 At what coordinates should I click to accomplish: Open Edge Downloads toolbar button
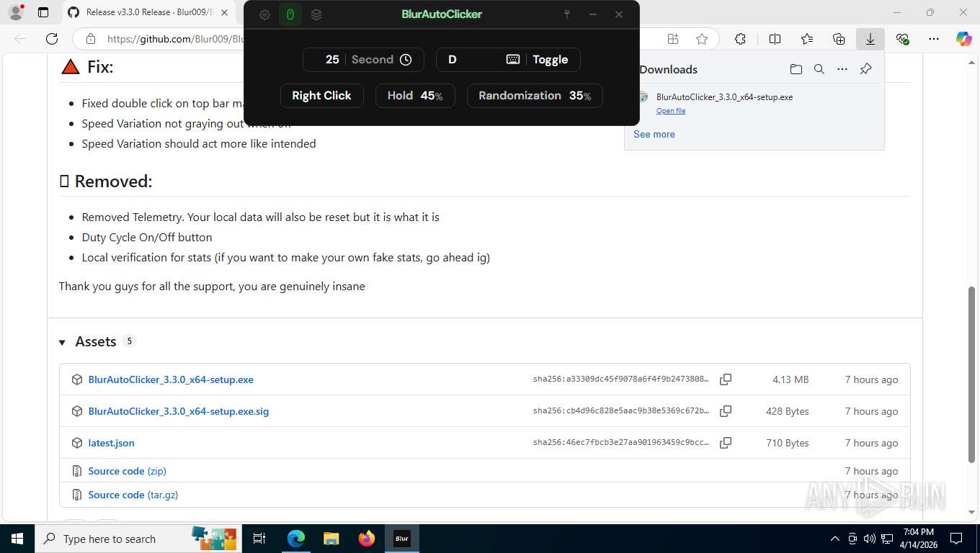pyautogui.click(x=870, y=39)
